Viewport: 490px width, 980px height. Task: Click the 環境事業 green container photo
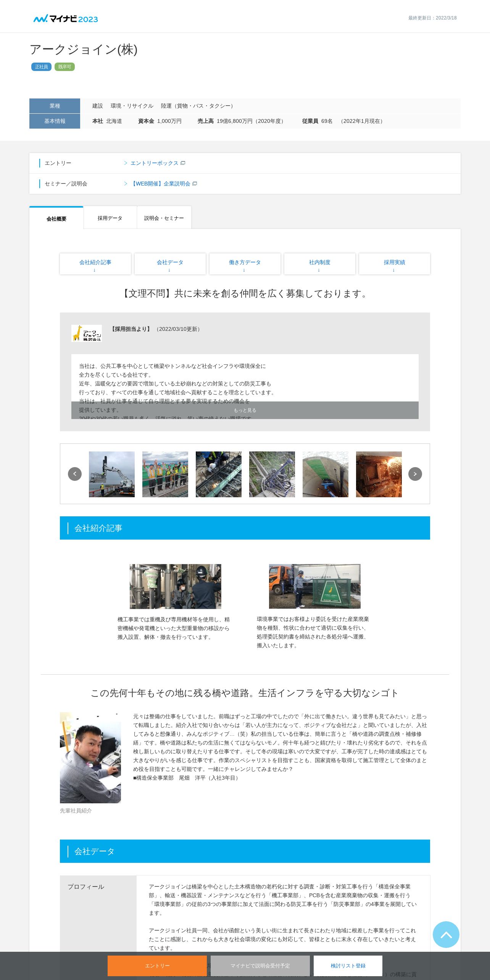(315, 587)
